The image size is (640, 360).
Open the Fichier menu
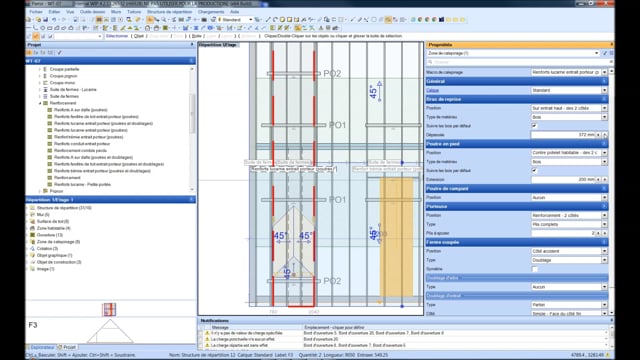coord(36,12)
